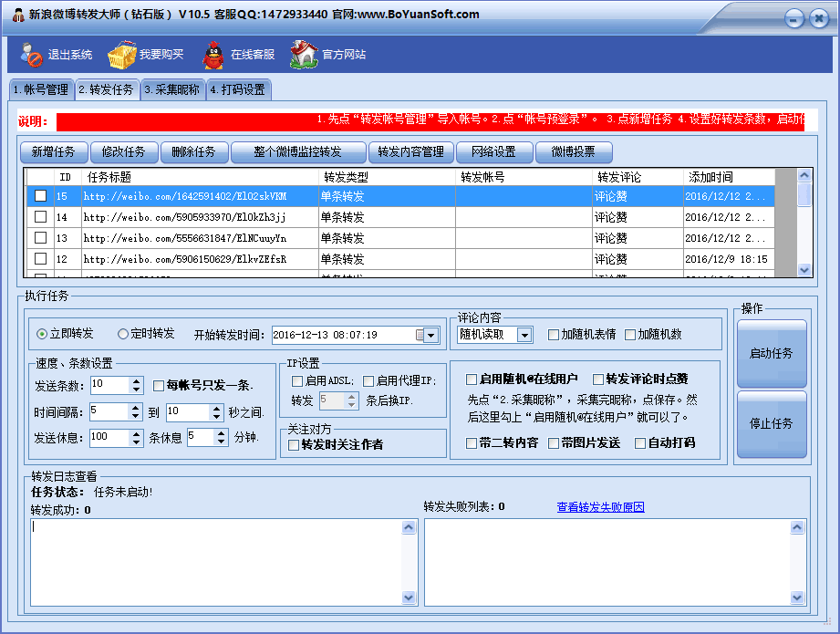
Task: Enable 加随机表情 checkbox
Action: click(554, 335)
